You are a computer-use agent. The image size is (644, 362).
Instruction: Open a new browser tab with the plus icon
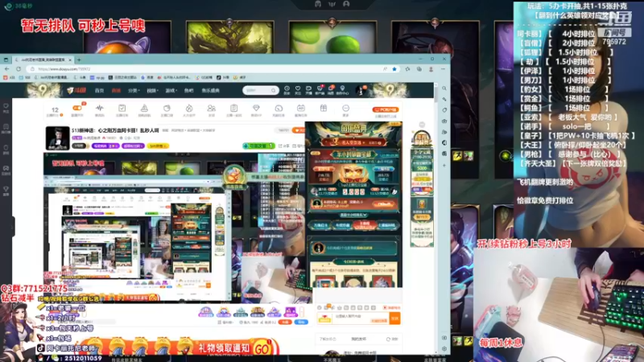(x=79, y=60)
